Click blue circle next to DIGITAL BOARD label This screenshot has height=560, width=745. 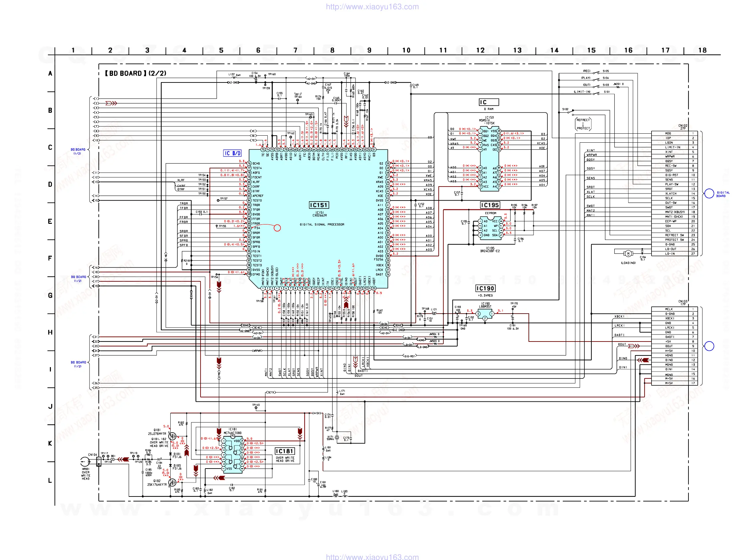tap(709, 193)
